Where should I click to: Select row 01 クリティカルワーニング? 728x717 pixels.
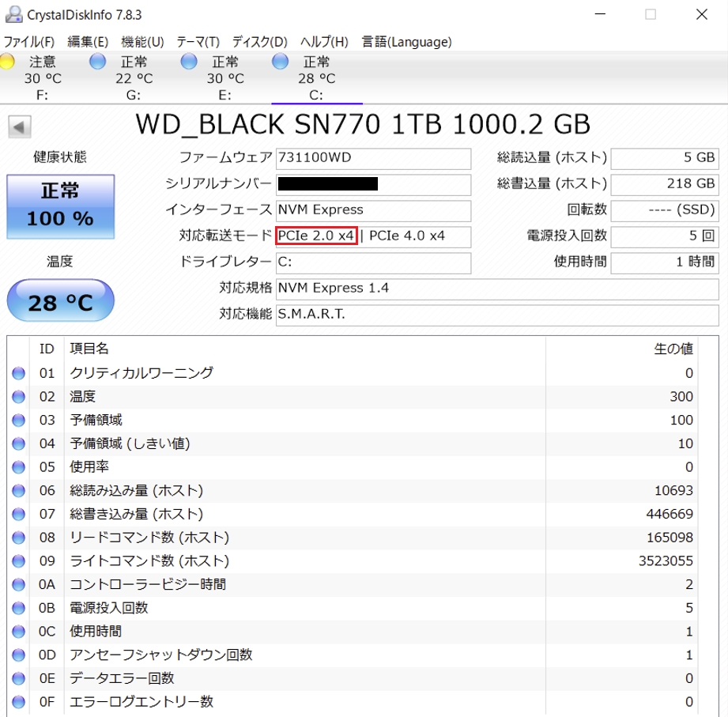pos(353,373)
